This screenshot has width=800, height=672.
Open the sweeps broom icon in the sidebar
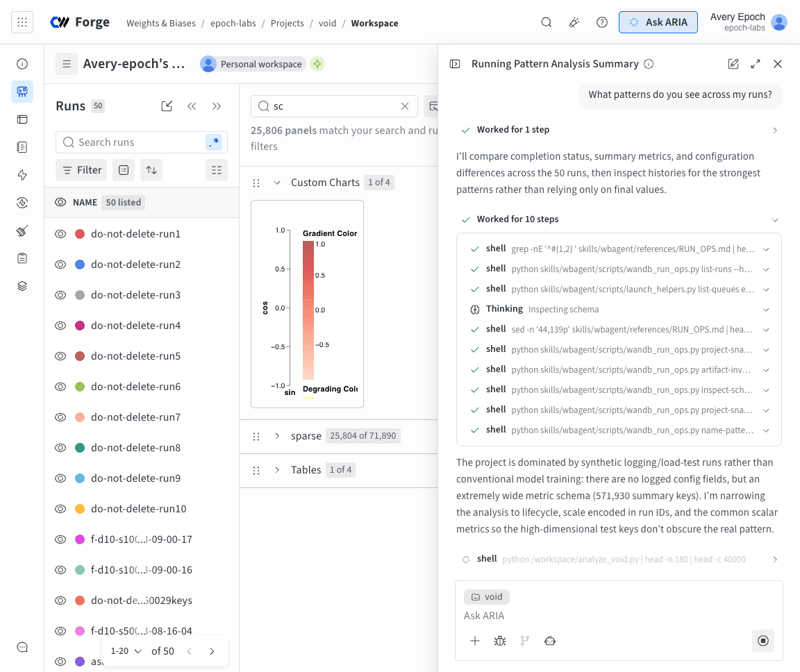pos(22,230)
